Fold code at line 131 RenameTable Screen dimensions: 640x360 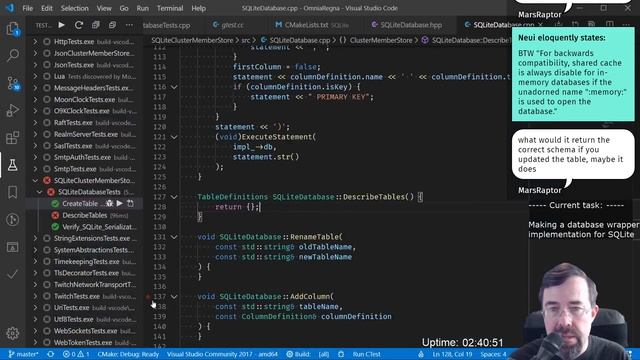(174, 237)
